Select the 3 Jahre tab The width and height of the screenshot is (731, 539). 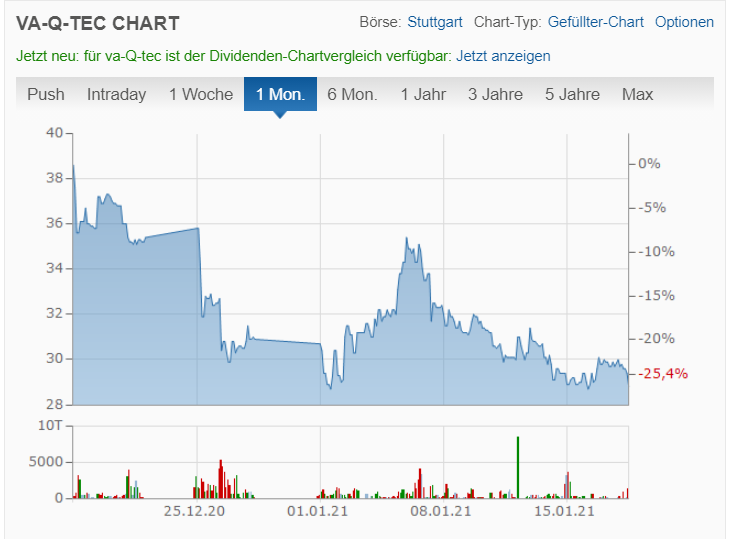495,94
